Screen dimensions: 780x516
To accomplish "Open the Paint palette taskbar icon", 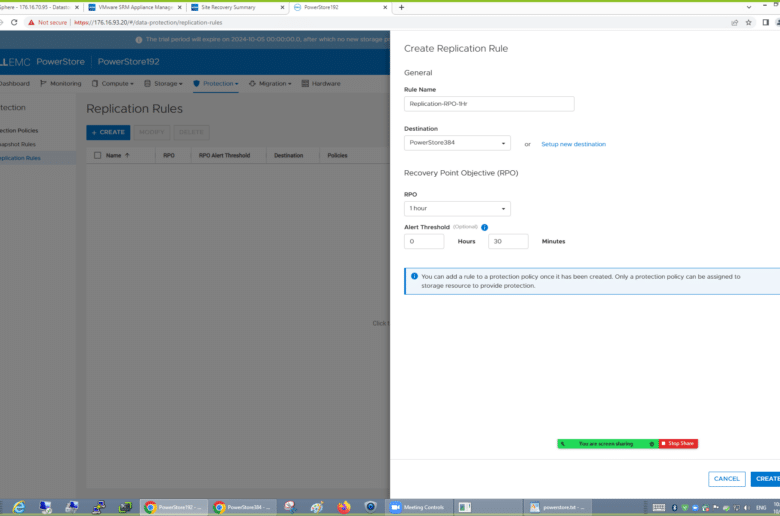I will (x=317, y=507).
